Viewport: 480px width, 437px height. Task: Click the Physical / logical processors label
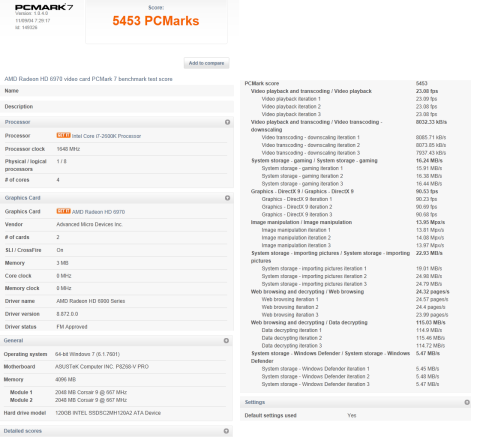tap(26, 165)
